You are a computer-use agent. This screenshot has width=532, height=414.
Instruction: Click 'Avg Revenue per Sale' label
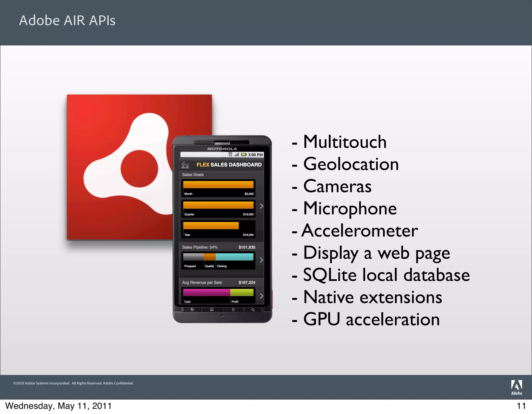[202, 282]
